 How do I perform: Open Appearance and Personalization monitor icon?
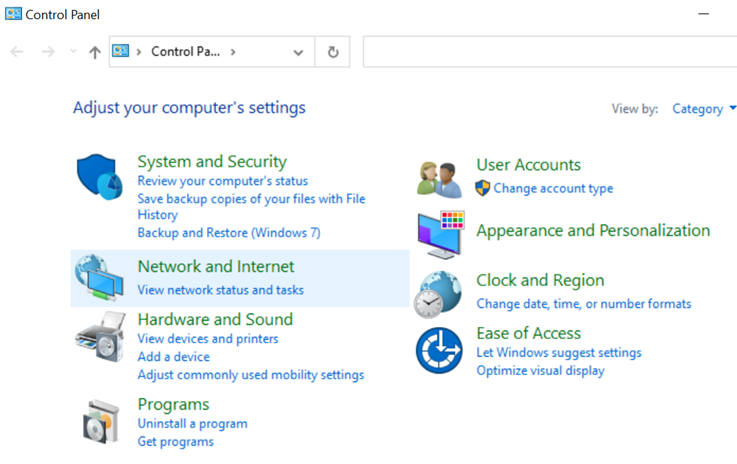click(x=440, y=234)
